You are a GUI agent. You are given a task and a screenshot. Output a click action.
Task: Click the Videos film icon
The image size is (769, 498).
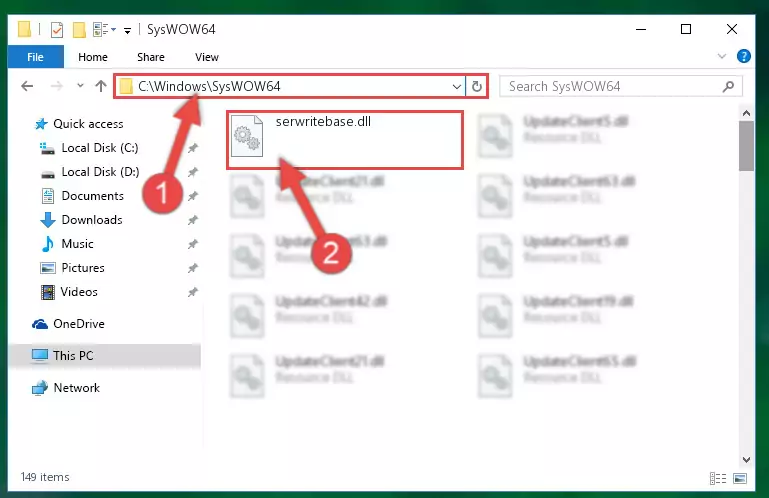pyautogui.click(x=48, y=292)
